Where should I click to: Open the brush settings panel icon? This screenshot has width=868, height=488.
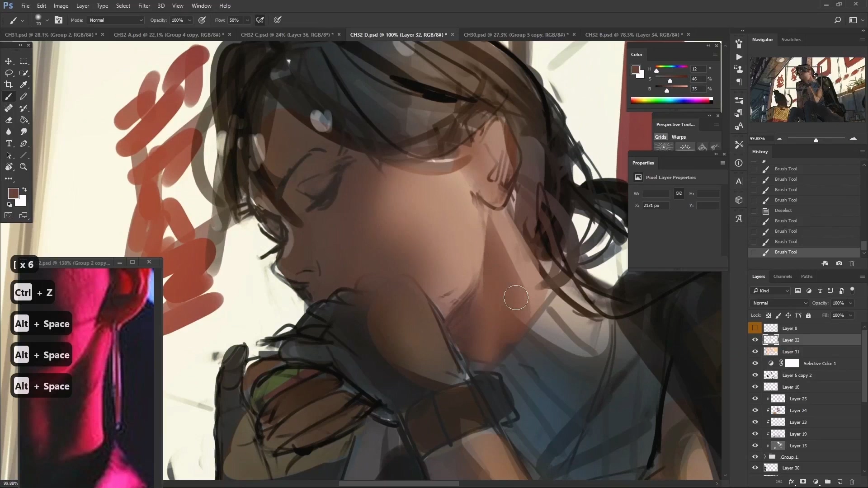58,20
